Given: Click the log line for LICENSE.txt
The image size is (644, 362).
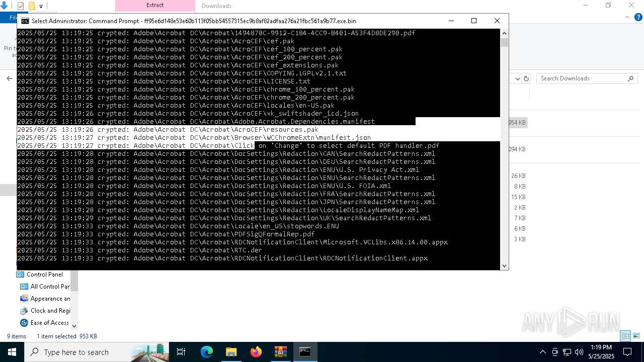Looking at the screenshot, I should pos(164,81).
